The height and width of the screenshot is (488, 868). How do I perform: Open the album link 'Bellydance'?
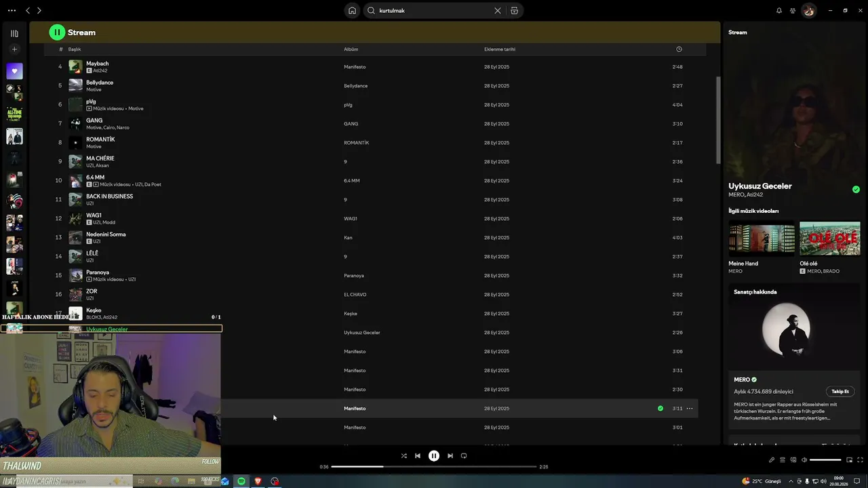pyautogui.click(x=355, y=86)
